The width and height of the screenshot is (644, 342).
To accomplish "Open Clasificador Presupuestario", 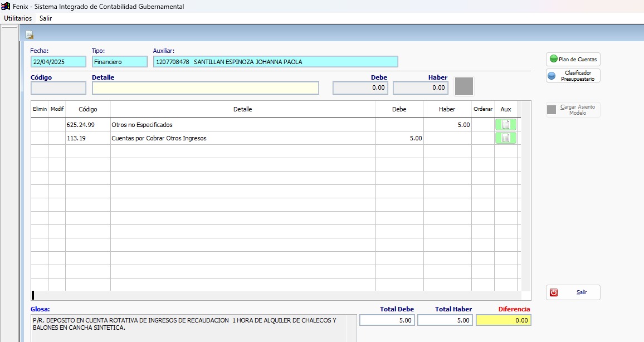I will 573,76.
